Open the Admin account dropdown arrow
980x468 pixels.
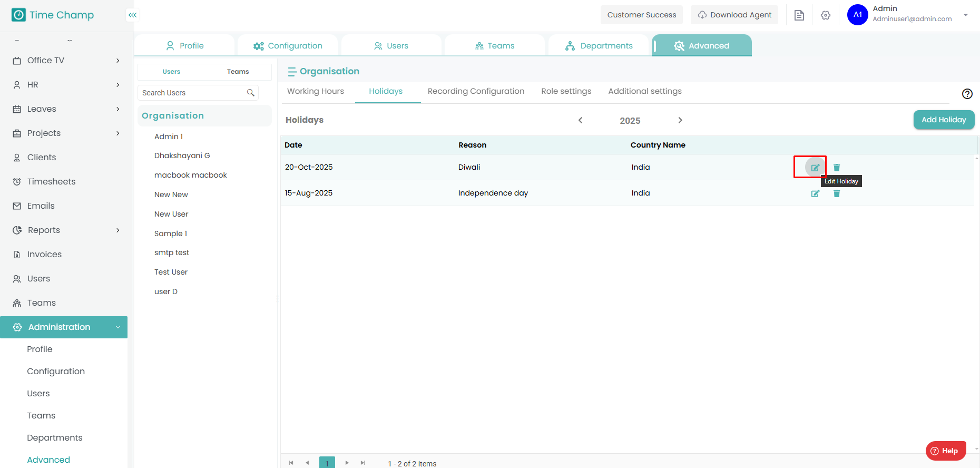pos(965,15)
